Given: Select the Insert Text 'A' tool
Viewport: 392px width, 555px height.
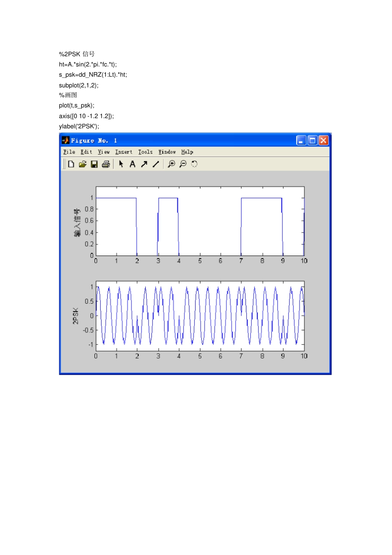Looking at the screenshot, I should click(132, 164).
